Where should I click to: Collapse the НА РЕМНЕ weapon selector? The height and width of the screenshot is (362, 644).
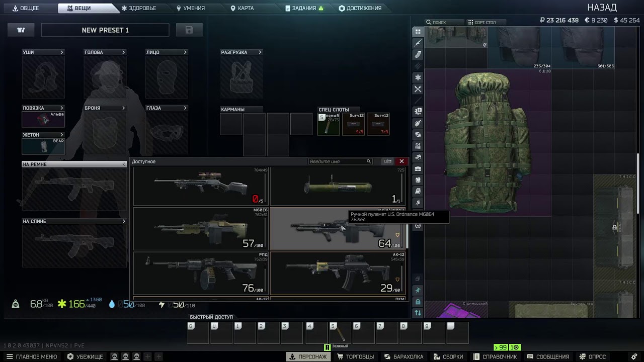pos(124,164)
